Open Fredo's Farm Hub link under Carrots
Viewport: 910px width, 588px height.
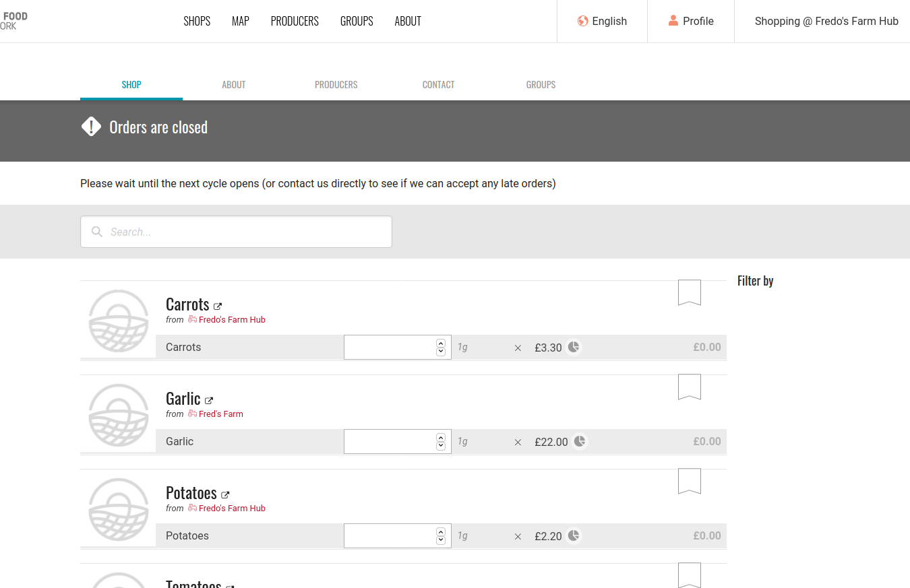click(x=232, y=320)
